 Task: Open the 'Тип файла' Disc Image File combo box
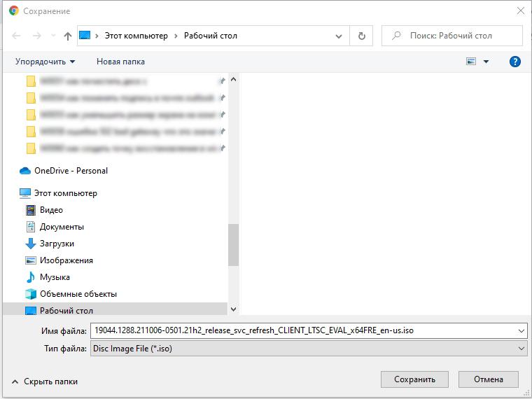(309, 349)
